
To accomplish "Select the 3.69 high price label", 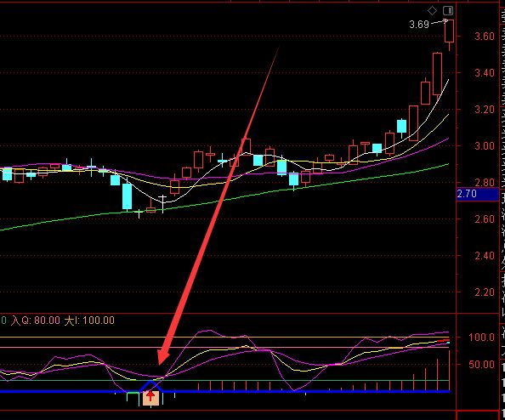I will click(419, 25).
